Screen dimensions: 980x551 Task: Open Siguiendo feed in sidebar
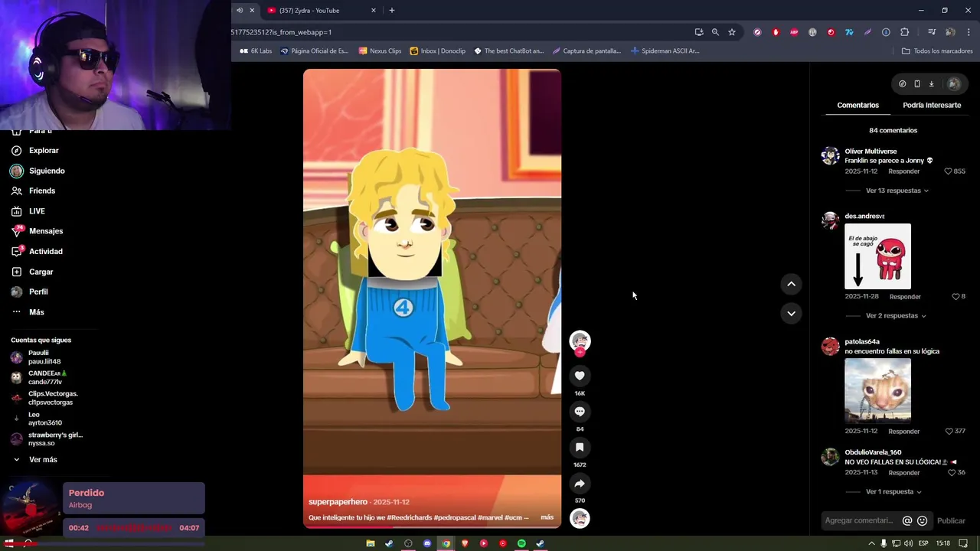[38, 171]
